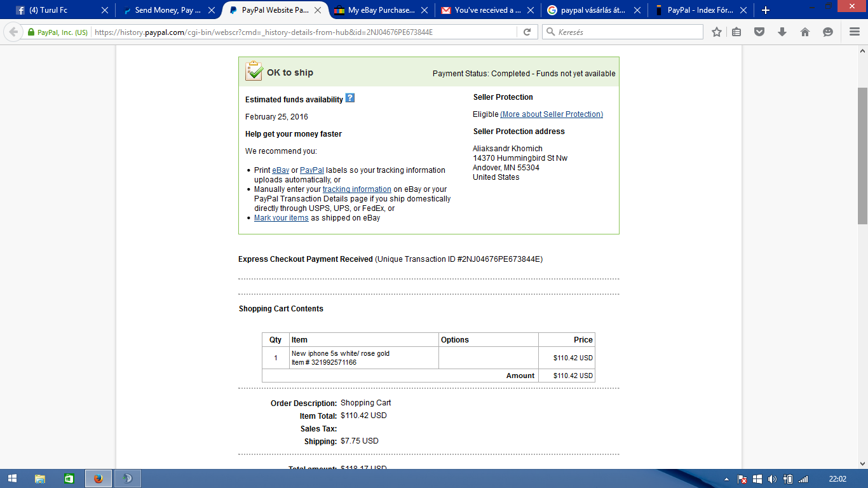Click the name Aliaksandr Khomich

pyautogui.click(x=508, y=149)
